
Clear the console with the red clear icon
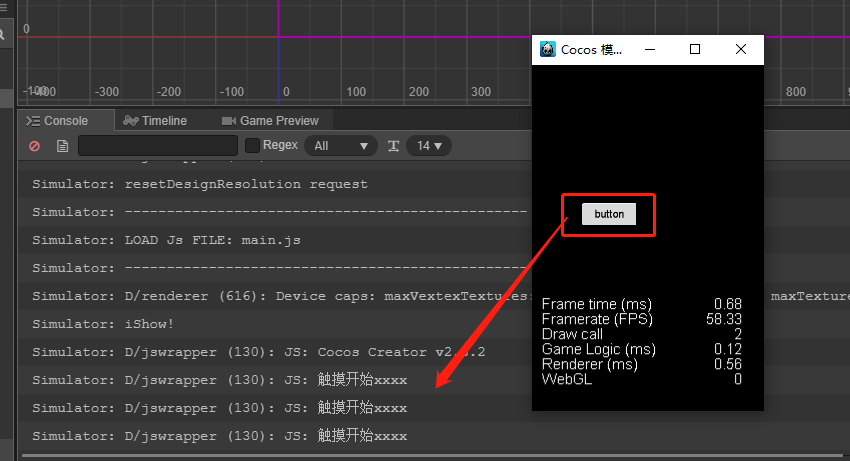(34, 146)
